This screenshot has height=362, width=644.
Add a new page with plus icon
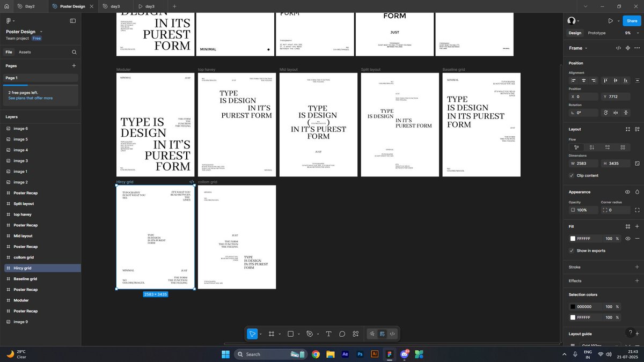pos(74,65)
